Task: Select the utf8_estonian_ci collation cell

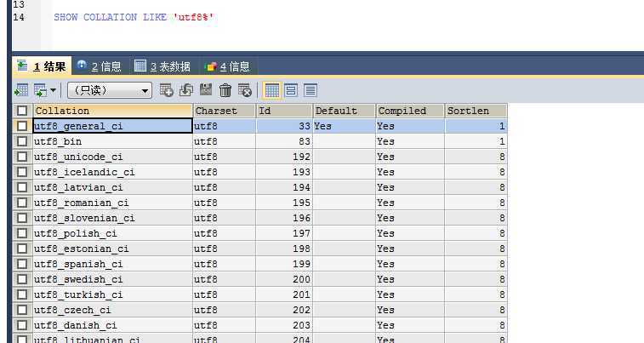Action: click(x=112, y=249)
